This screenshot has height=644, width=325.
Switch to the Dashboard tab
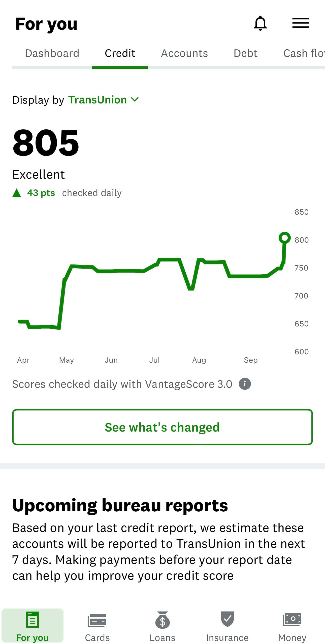(x=52, y=53)
